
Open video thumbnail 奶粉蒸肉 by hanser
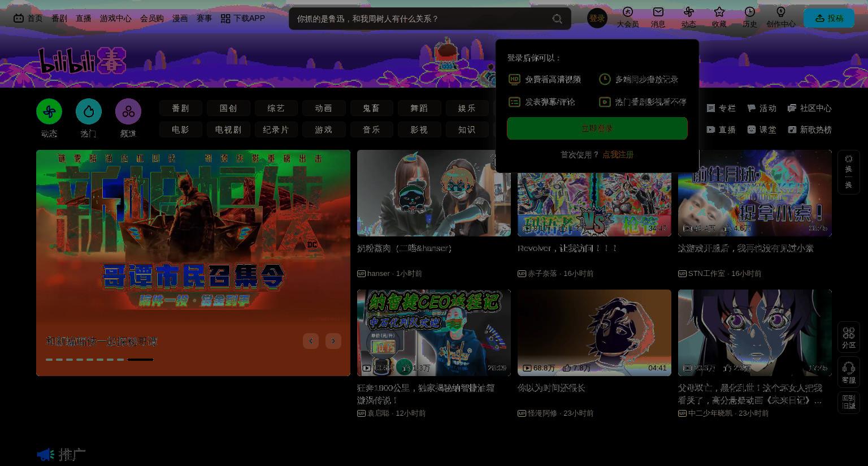434,193
